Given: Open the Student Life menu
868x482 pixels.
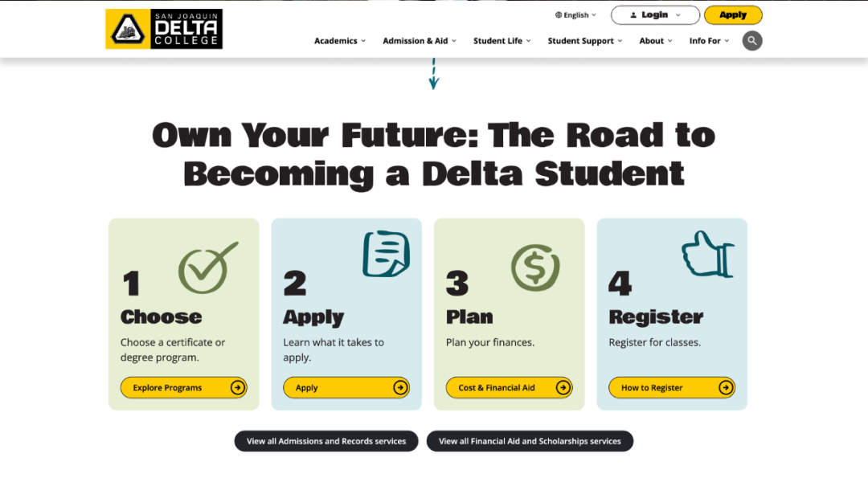Looking at the screenshot, I should point(502,41).
